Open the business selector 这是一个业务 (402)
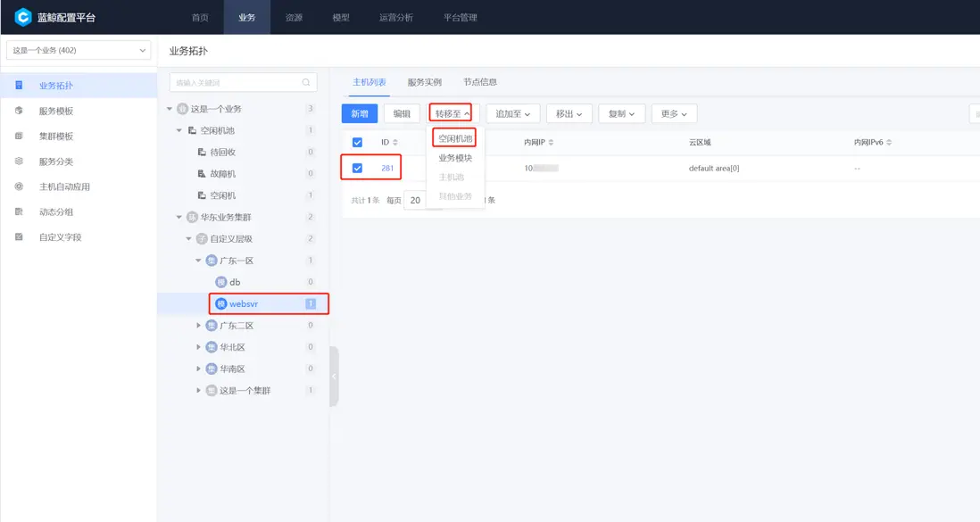This screenshot has width=980, height=522. pos(79,50)
